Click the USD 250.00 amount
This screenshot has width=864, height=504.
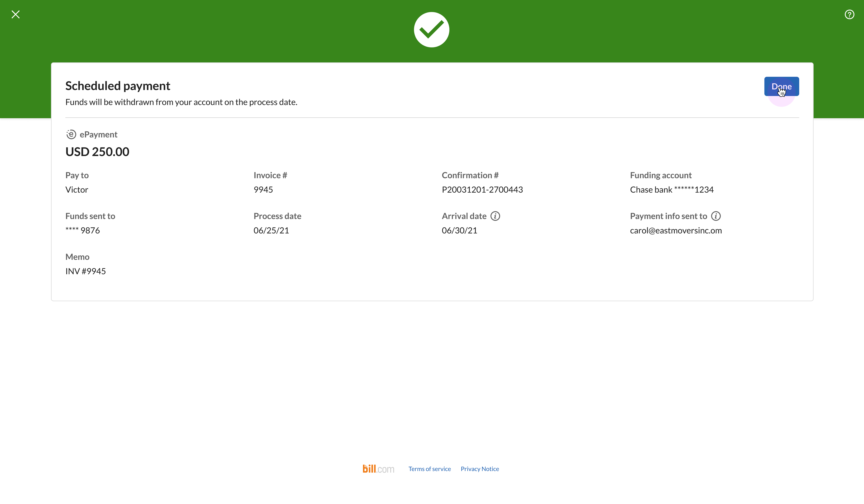point(97,152)
